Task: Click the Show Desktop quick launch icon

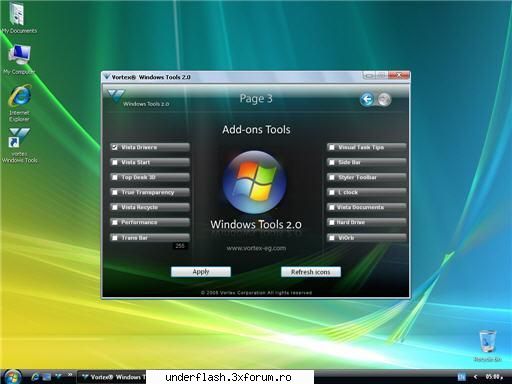Action: click(x=47, y=377)
